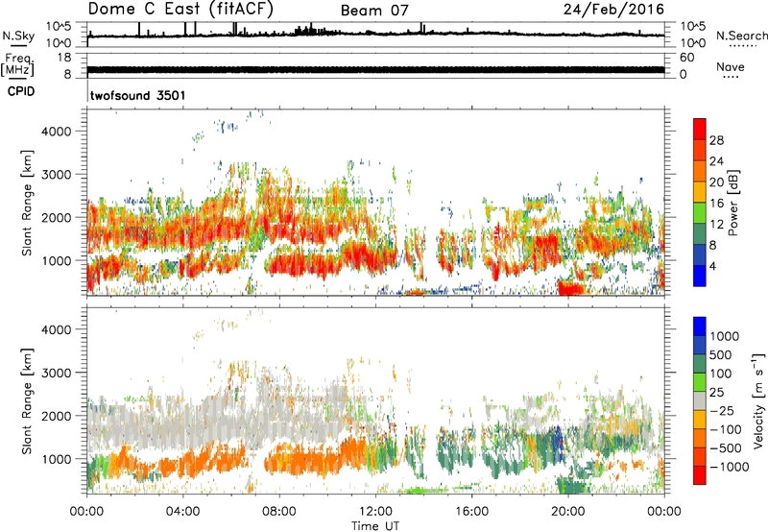
Task: Click the '12:00' time tick label
Action: 375,512
